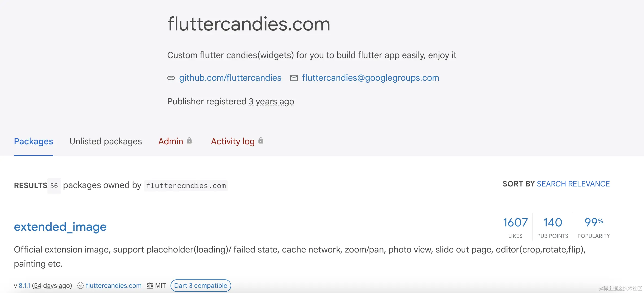Open the Packages tab
Screen dimensions: 644x293
(33, 141)
